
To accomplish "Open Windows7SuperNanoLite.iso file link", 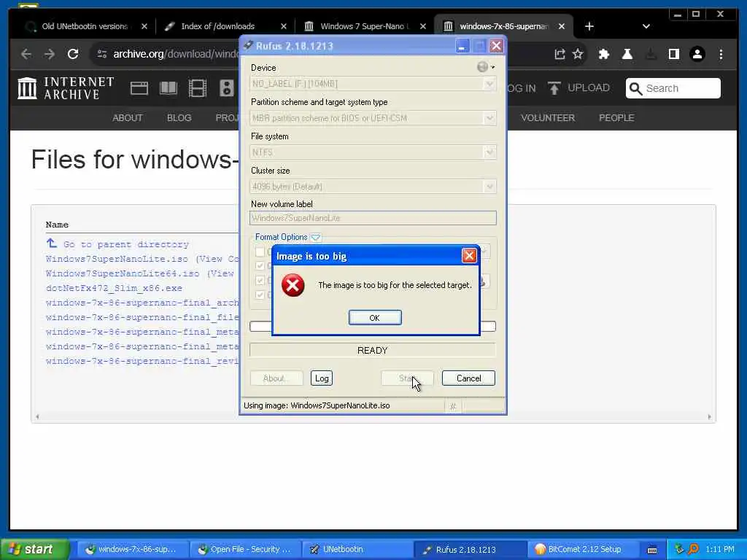I will [117, 259].
